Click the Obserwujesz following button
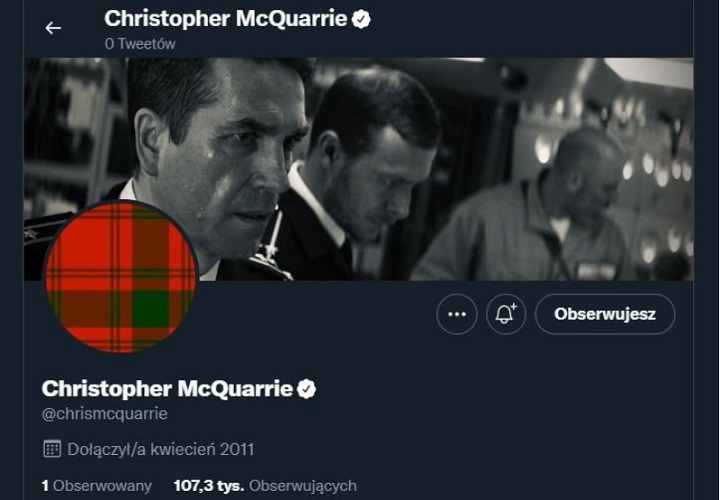The width and height of the screenshot is (720, 500). 605,314
